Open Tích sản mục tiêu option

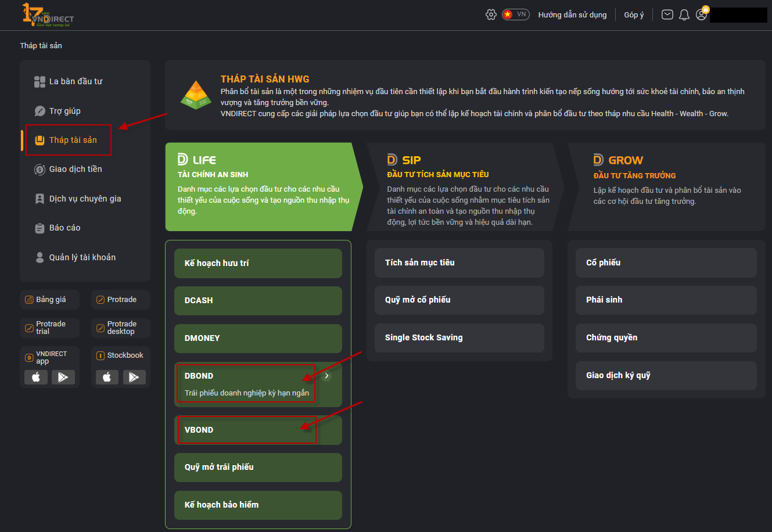click(x=459, y=263)
